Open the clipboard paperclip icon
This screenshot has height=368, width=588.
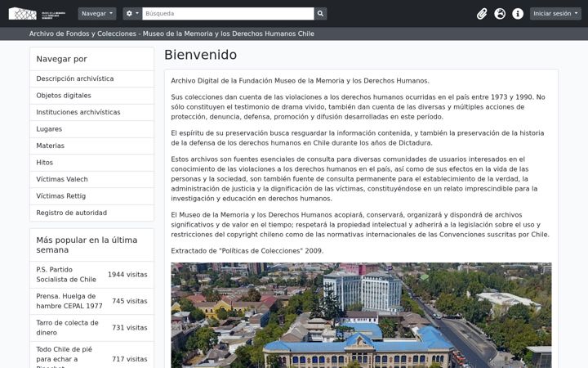pos(482,14)
